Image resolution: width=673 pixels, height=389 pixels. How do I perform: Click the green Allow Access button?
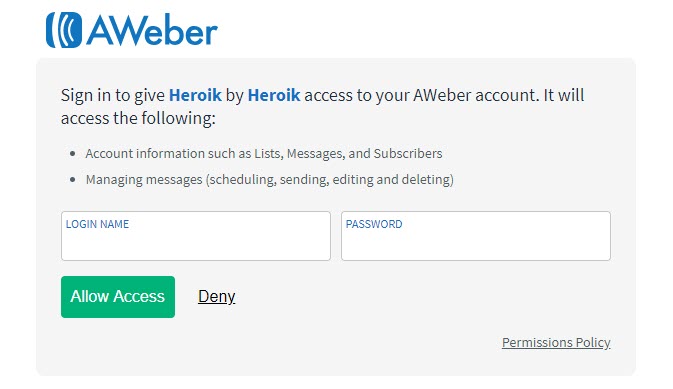pyautogui.click(x=118, y=297)
